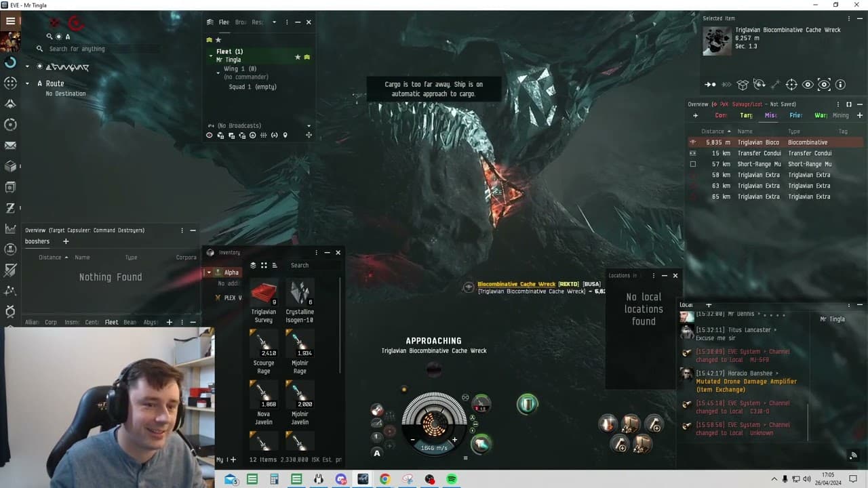Select the Scourge Rage missile item
Screen dimensions: 868x488
[x=264, y=353]
